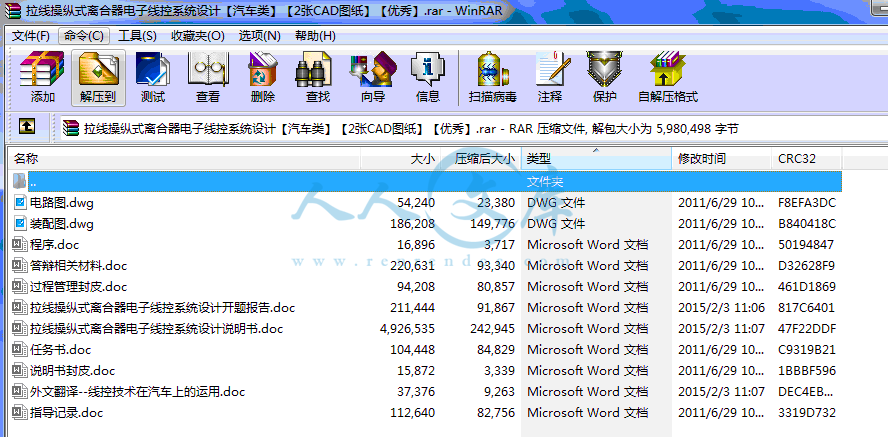Sort by the 类型 column header
The width and height of the screenshot is (888, 437).
(x=596, y=159)
